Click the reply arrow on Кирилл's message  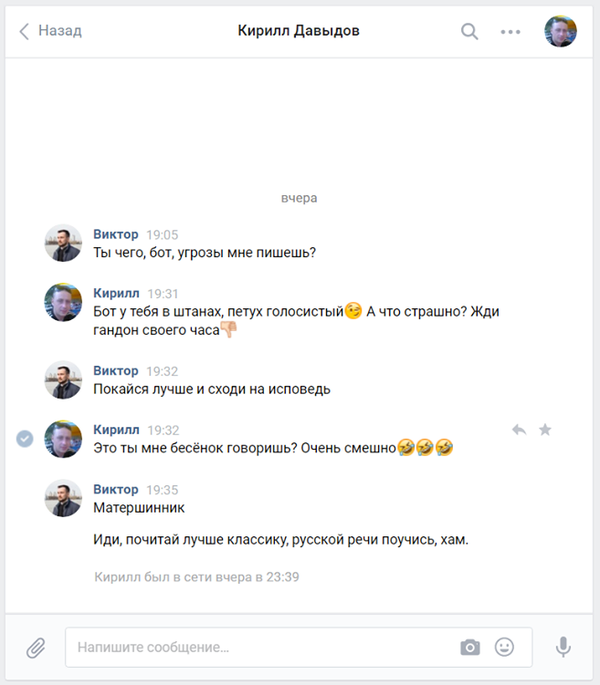pos(519,430)
